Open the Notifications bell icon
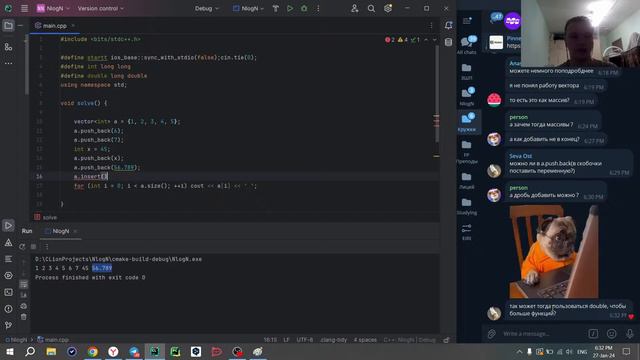 pos(448,25)
